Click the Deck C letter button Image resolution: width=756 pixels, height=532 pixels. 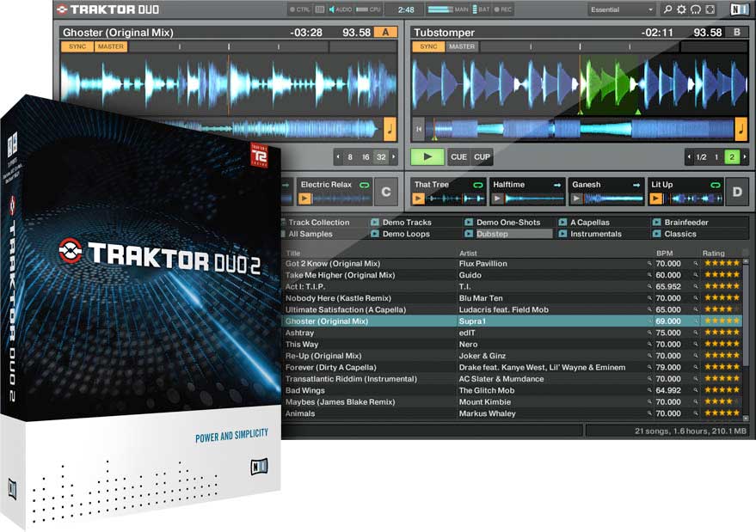click(x=385, y=192)
